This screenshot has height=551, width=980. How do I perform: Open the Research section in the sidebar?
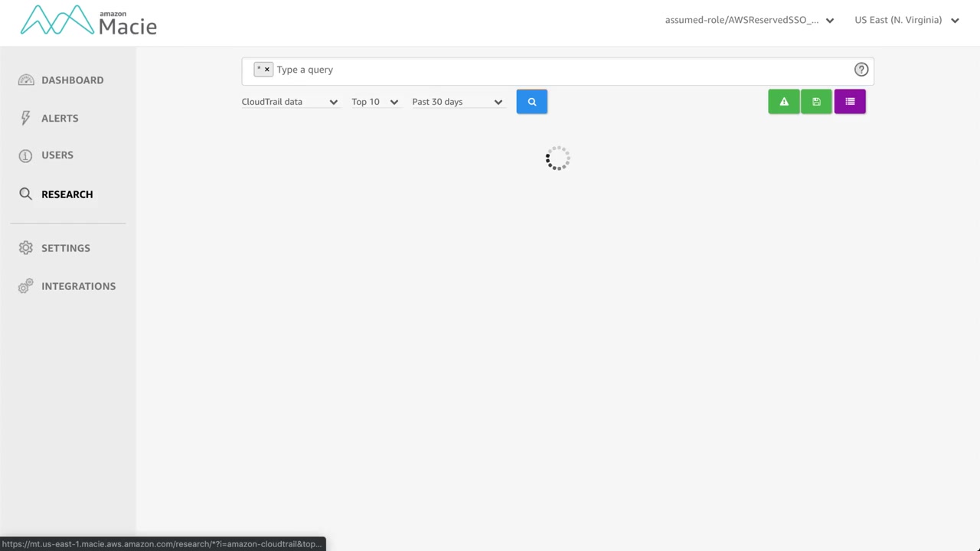pyautogui.click(x=57, y=194)
